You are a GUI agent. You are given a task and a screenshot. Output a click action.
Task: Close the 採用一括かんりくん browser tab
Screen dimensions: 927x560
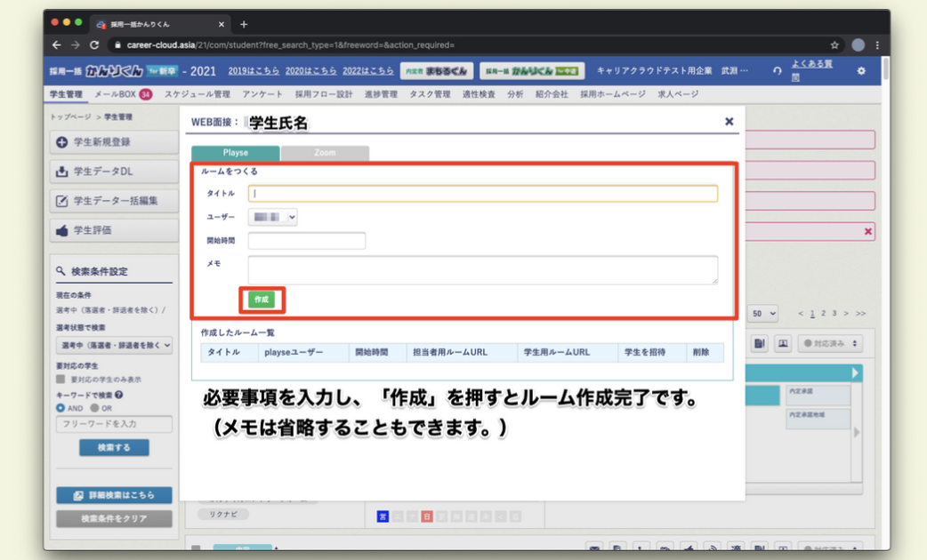tap(222, 24)
